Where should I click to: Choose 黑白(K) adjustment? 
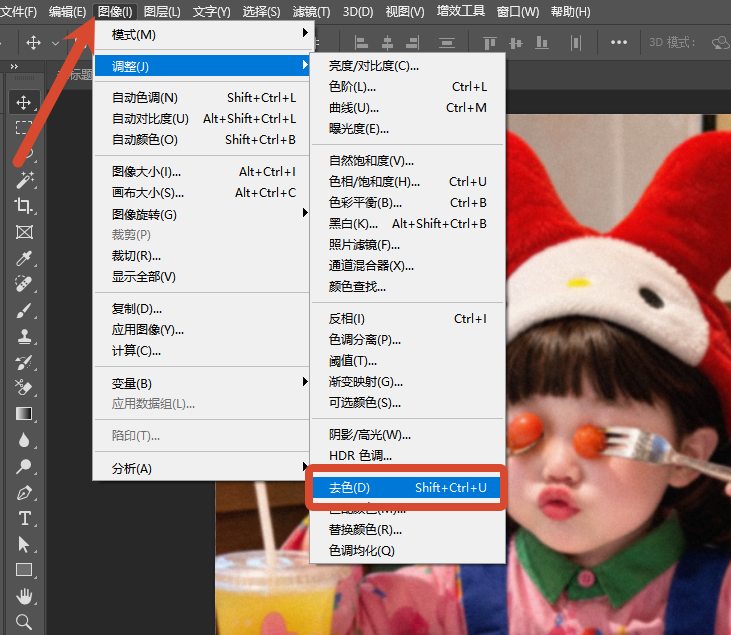407,223
